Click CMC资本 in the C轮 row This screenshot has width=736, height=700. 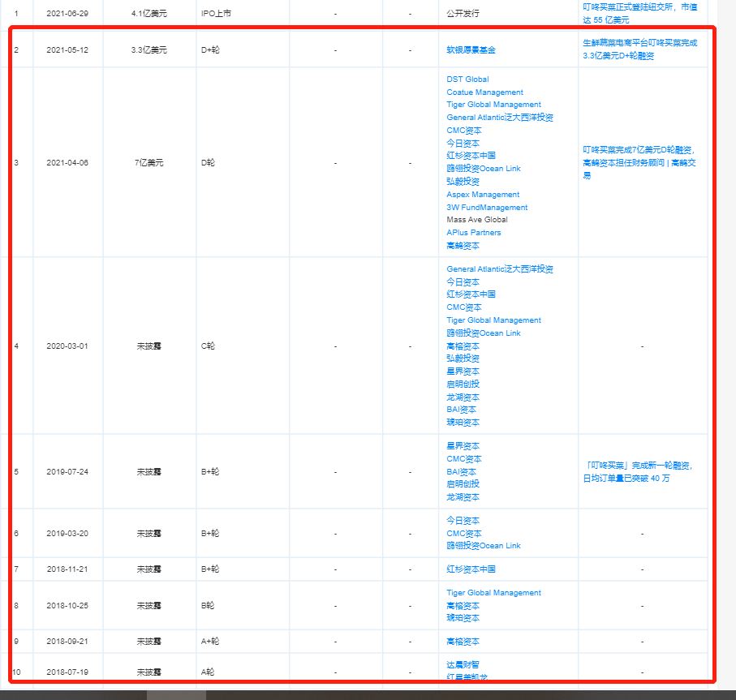coord(464,307)
